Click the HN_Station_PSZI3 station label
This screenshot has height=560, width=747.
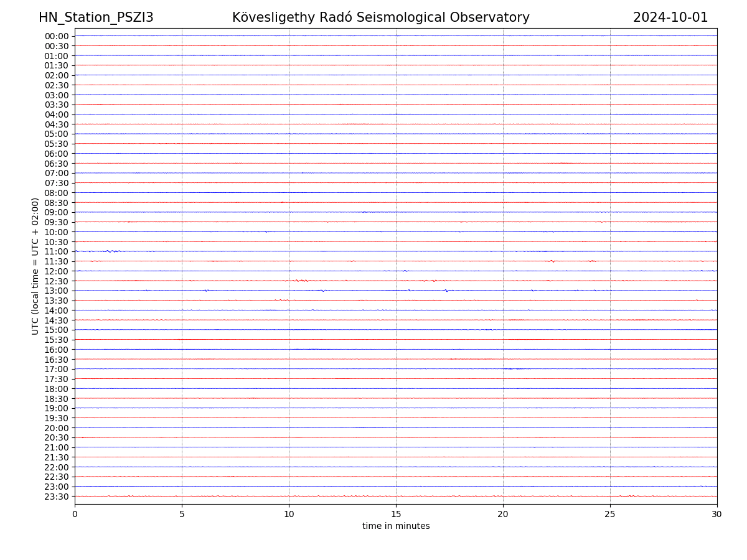pyautogui.click(x=96, y=17)
